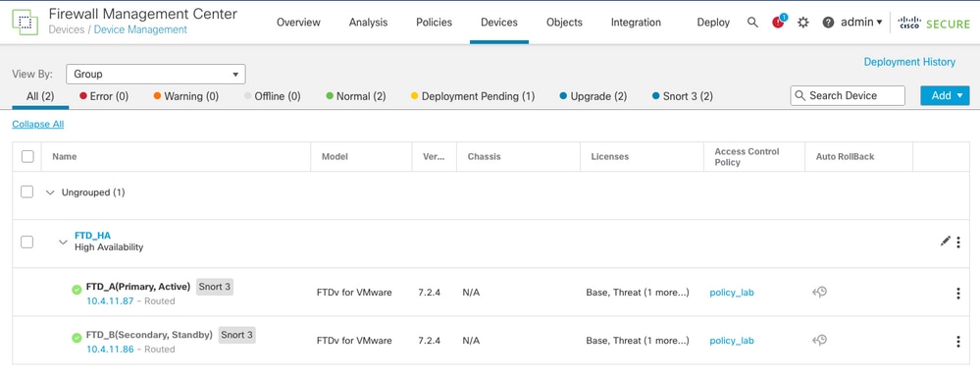Viewport: 980px width, 379px height.
Task: Open IP address 10.4.11.86 link
Action: pos(110,349)
